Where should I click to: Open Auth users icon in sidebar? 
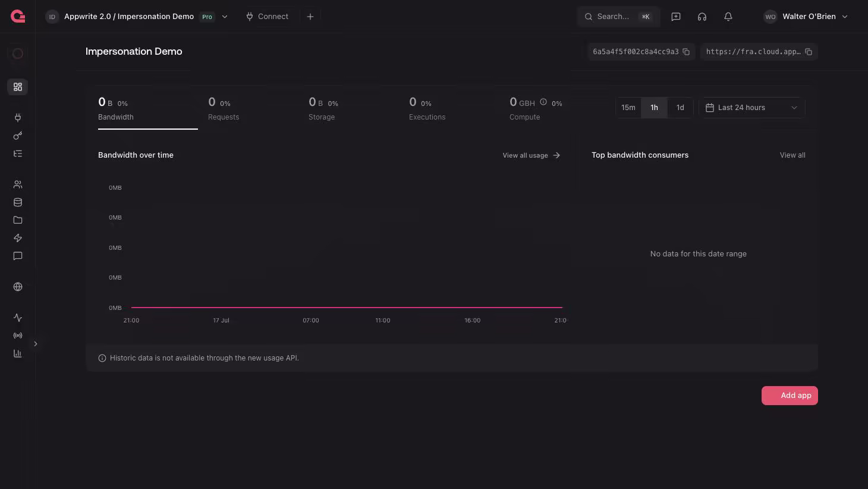click(x=18, y=184)
